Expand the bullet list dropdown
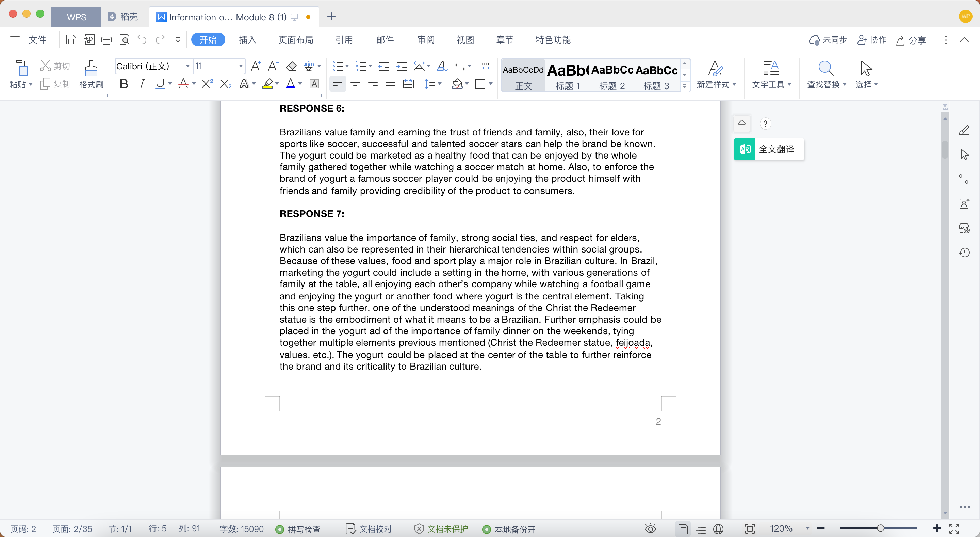The image size is (980, 537). (347, 66)
